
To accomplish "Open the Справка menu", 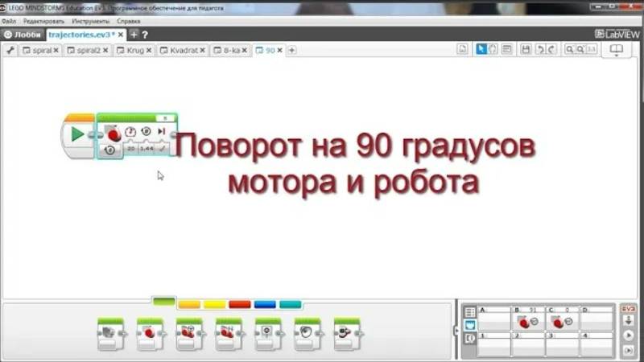I will 128,21.
